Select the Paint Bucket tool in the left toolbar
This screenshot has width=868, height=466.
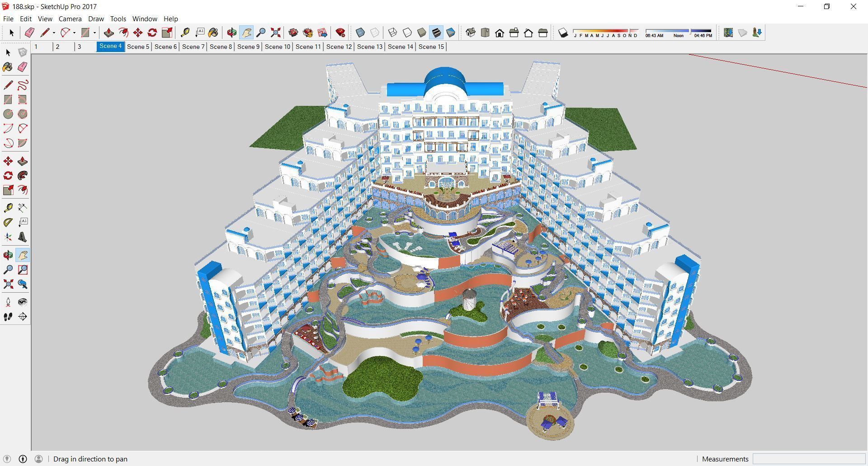(x=8, y=67)
